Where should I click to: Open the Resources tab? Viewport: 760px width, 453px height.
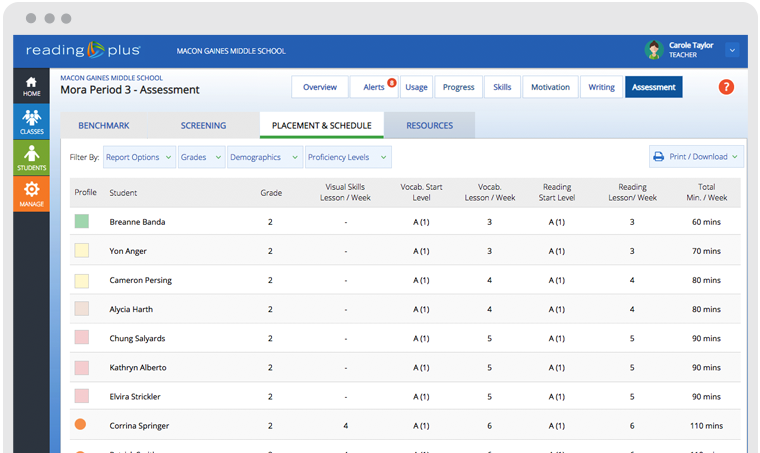[x=429, y=126]
